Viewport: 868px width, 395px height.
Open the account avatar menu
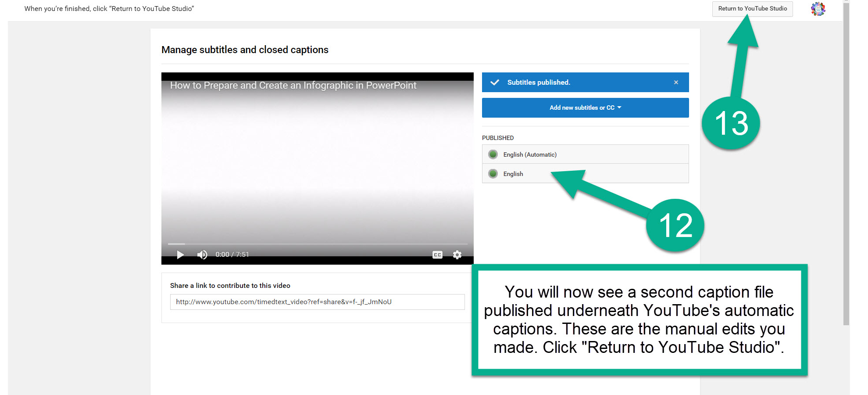(818, 9)
